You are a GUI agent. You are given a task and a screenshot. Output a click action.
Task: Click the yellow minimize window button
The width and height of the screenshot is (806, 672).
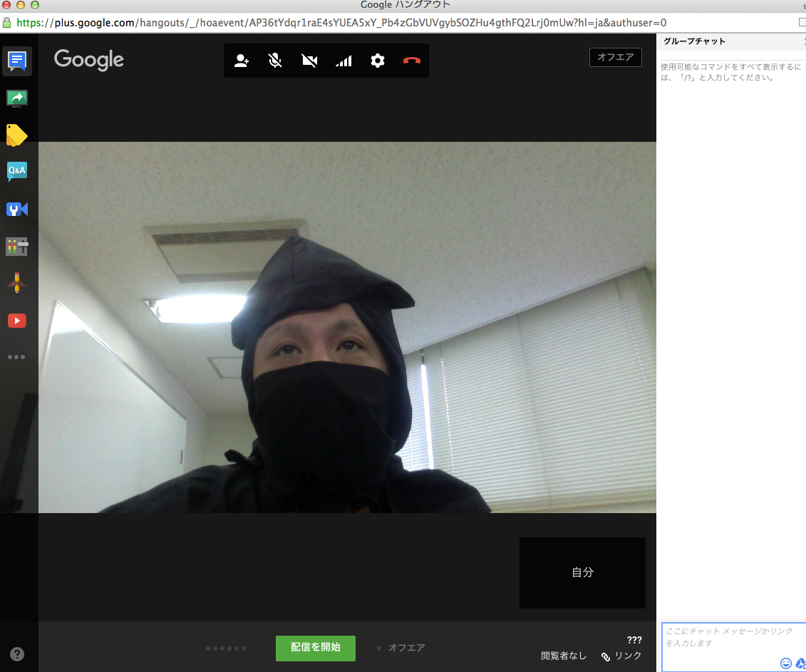coord(21,4)
